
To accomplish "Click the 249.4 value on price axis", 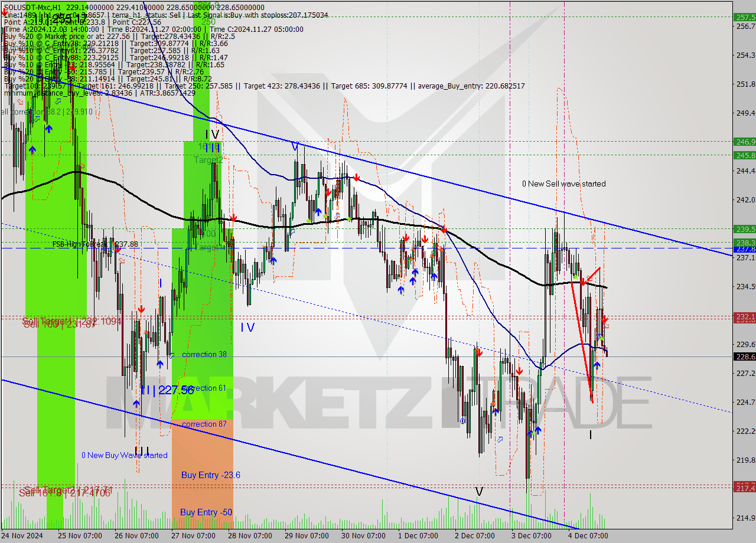I will (x=745, y=113).
